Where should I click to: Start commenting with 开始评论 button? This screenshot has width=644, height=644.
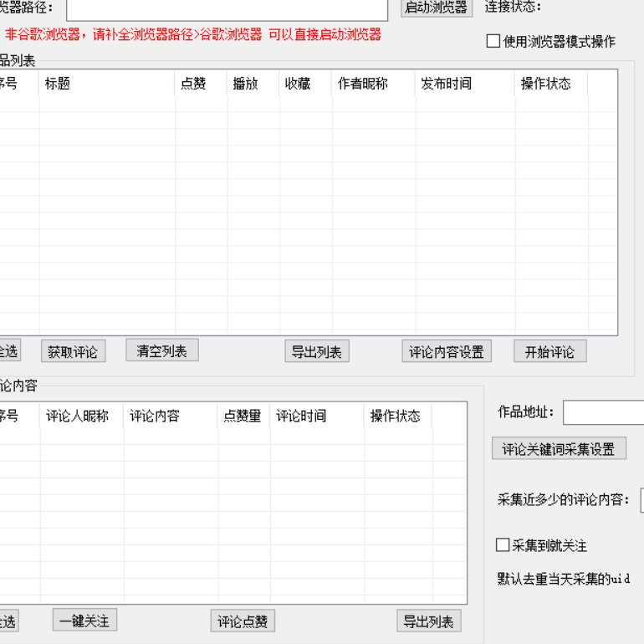pyautogui.click(x=549, y=352)
